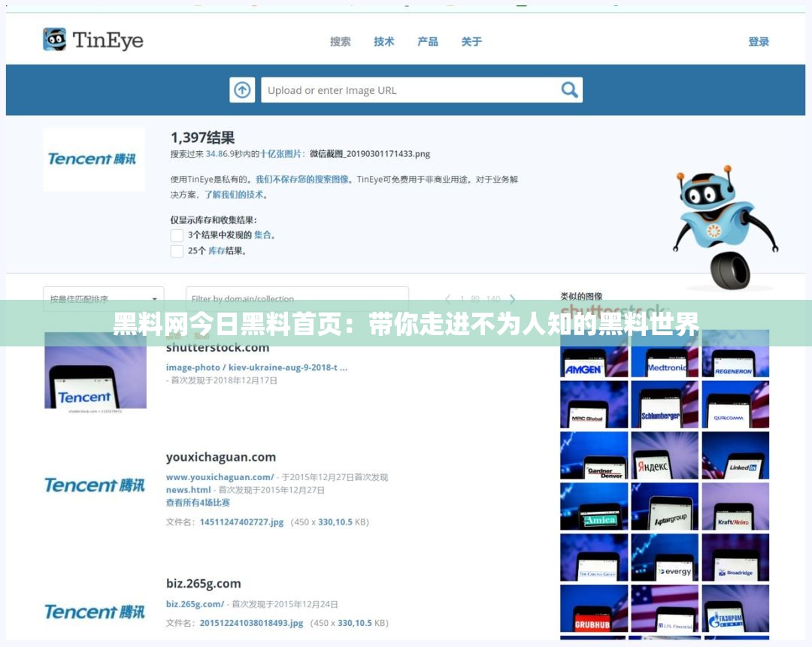Click the searched Tencent logo thumbnail
This screenshot has height=647, width=812.
[x=94, y=159]
